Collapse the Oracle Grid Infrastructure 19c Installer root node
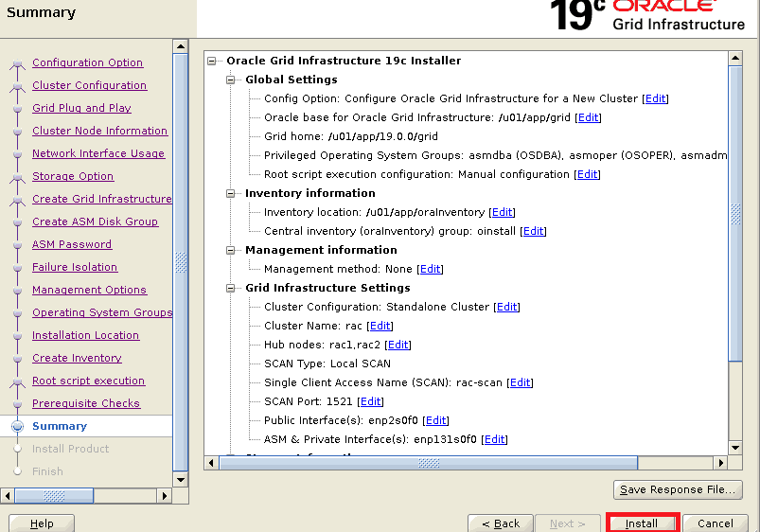Image resolution: width=760 pixels, height=532 pixels. tap(212, 62)
